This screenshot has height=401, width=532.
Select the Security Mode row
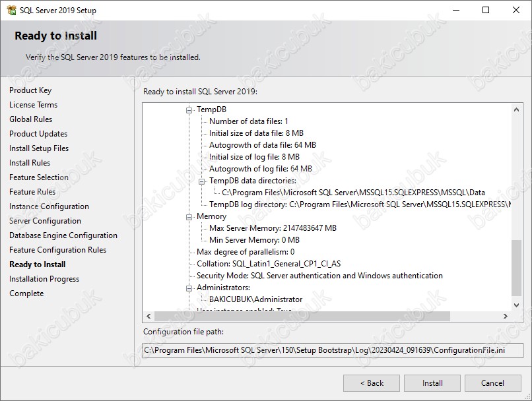click(x=319, y=276)
